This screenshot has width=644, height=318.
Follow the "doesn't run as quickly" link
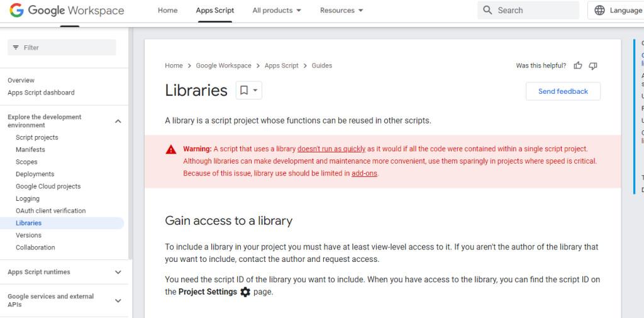[331, 149]
